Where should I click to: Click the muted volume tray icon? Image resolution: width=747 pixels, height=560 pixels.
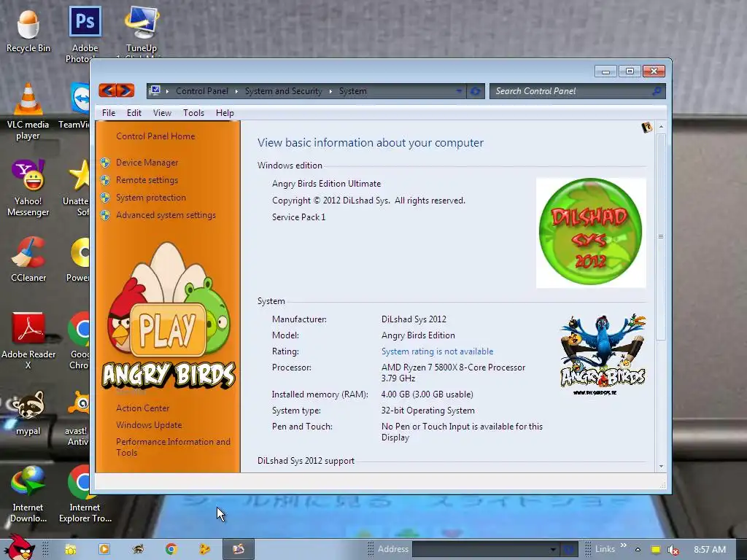tap(673, 550)
